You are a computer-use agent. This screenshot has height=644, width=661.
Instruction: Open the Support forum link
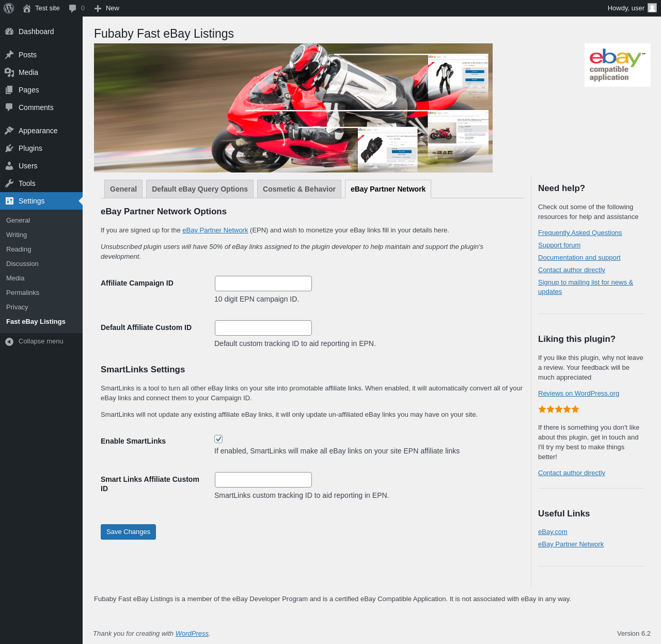tap(559, 245)
